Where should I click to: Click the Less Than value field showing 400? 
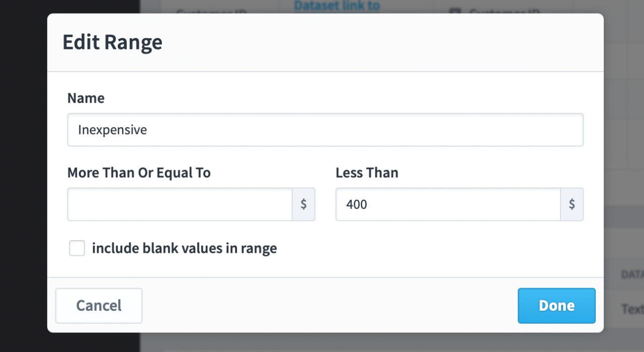(x=448, y=204)
